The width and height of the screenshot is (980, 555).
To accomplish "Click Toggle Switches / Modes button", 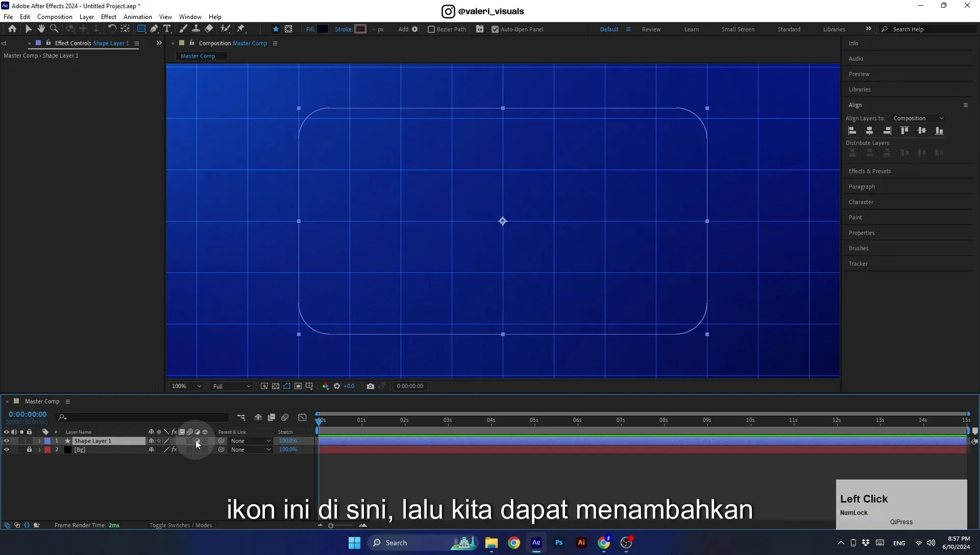I will pos(181,525).
